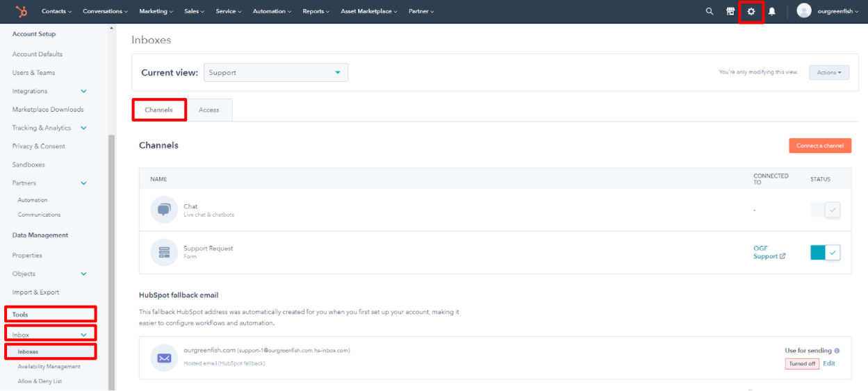Click the HubSpot sprocket logo
This screenshot has width=868, height=391.
tap(22, 11)
